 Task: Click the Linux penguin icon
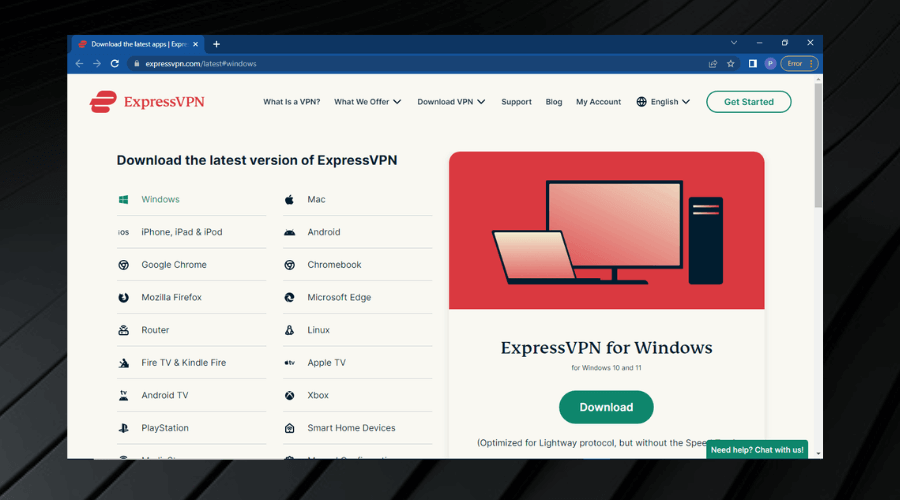tap(289, 330)
